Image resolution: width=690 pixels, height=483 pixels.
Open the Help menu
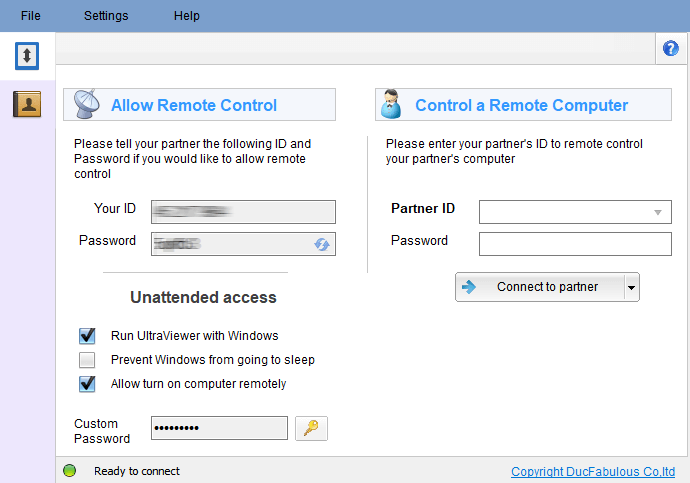pos(187,16)
